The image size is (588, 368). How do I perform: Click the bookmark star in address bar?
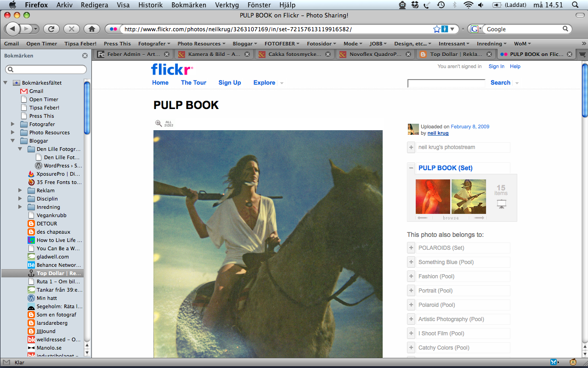click(436, 29)
